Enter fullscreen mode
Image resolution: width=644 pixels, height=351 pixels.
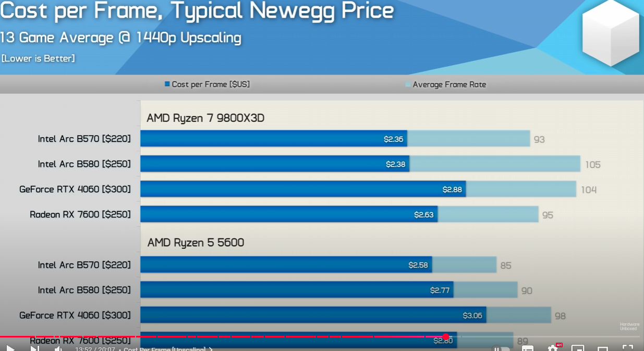tap(628, 348)
